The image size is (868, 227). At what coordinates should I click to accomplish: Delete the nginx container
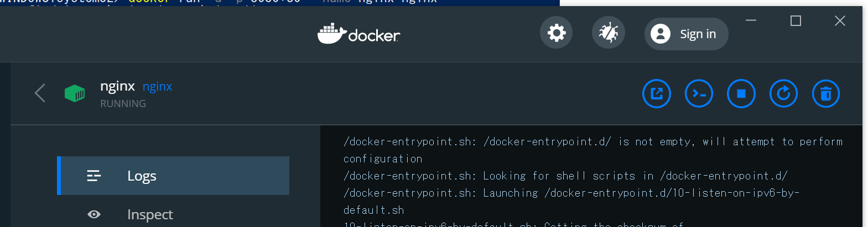click(x=826, y=94)
